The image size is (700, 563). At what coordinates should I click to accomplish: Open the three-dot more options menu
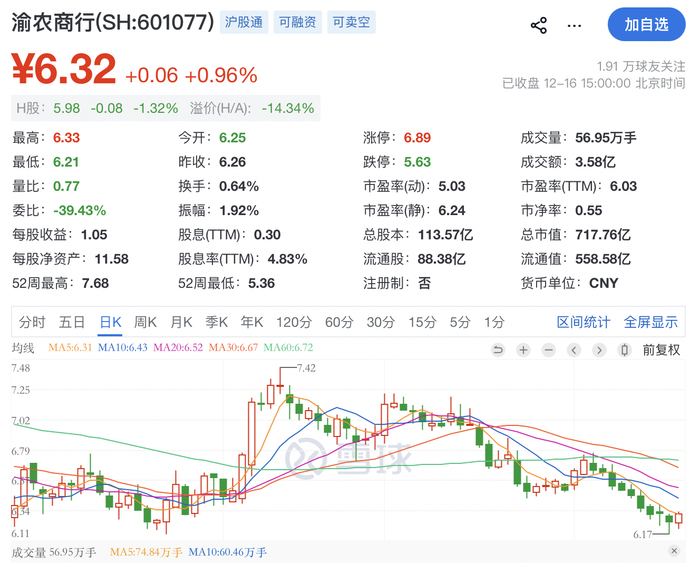click(x=574, y=25)
